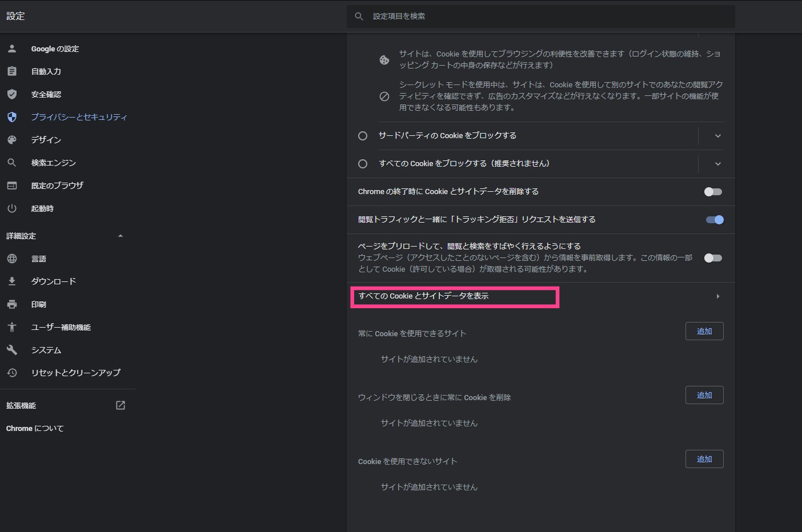Click the blocked circle icon beside シークレット モード text
The height and width of the screenshot is (532, 802).
click(x=384, y=96)
